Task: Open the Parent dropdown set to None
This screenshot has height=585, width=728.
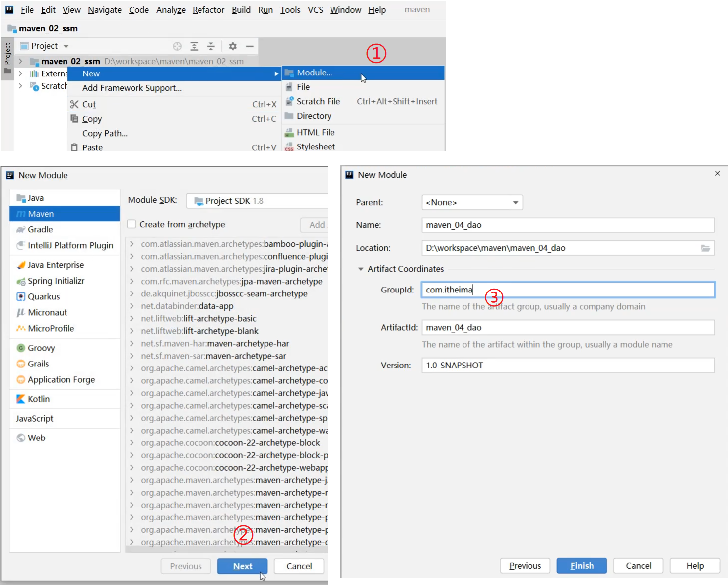Action: [x=472, y=202]
